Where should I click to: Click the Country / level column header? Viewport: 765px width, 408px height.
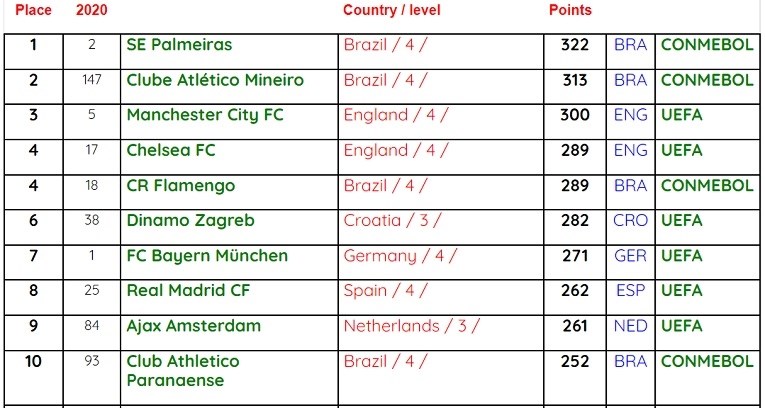(392, 10)
